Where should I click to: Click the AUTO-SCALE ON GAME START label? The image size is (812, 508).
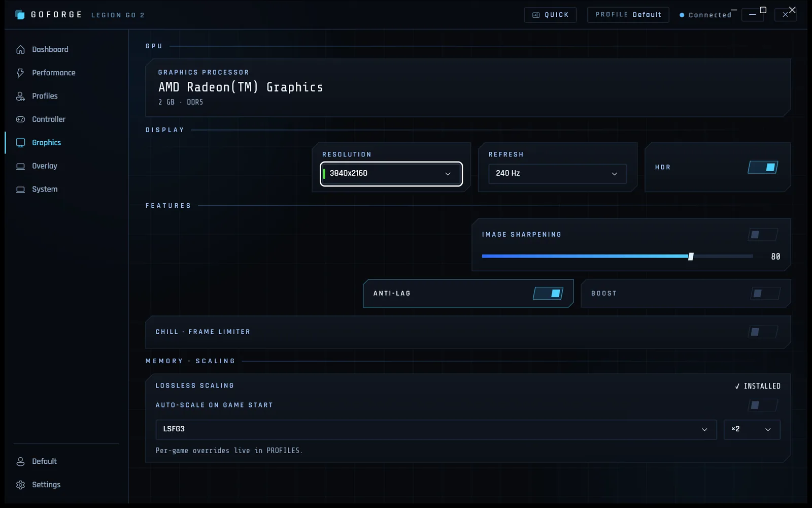point(214,405)
